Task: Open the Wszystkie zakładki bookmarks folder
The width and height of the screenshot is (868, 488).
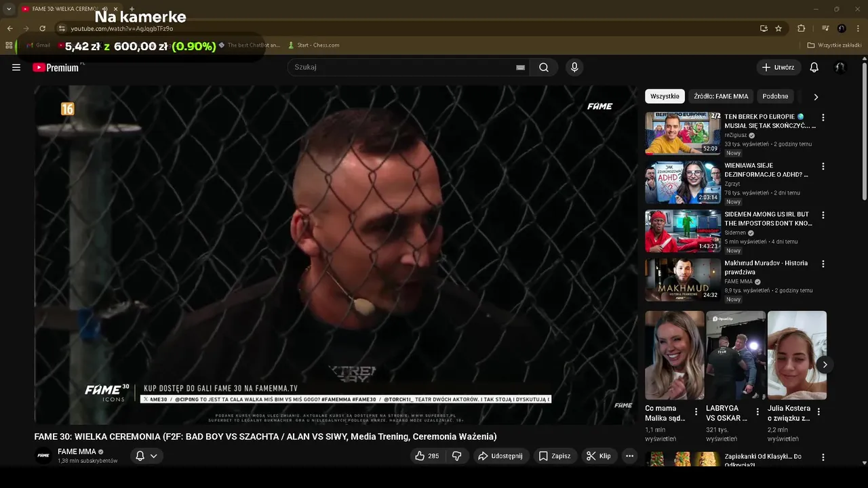Action: click(834, 45)
